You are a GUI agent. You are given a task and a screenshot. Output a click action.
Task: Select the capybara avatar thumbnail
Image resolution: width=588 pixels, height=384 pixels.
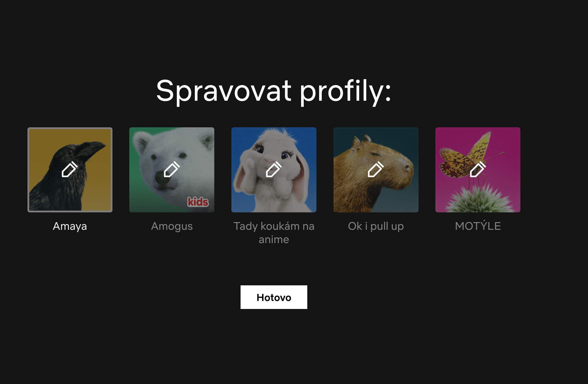tap(376, 170)
